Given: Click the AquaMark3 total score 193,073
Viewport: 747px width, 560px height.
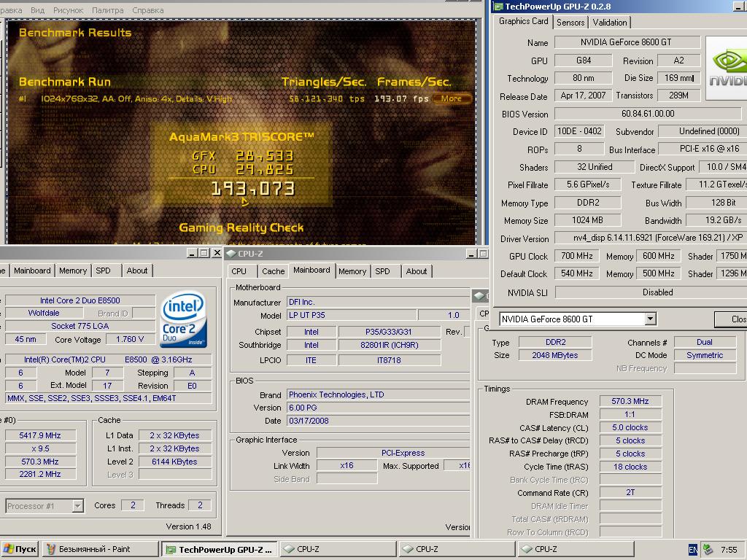Looking at the screenshot, I should point(253,190).
